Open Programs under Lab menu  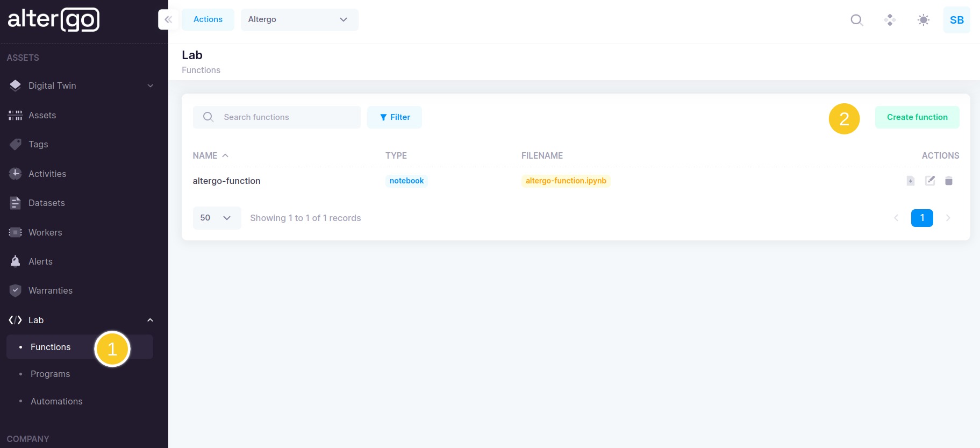(x=50, y=374)
